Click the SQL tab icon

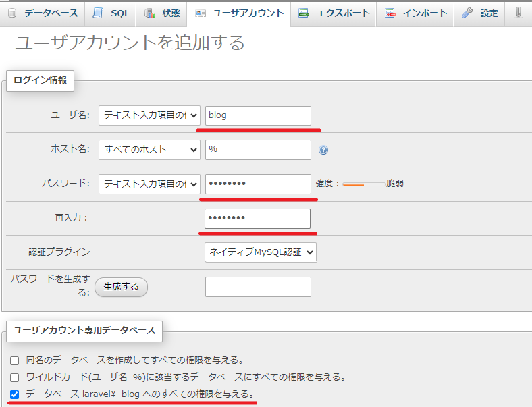click(99, 13)
